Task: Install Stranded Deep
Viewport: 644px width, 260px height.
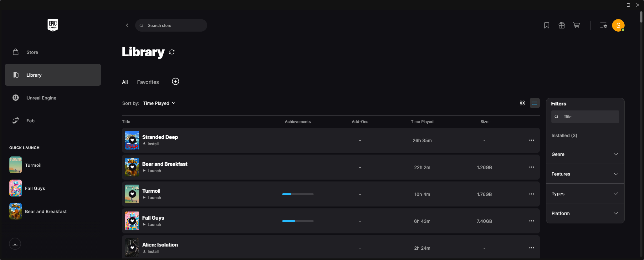Action: [x=151, y=144]
